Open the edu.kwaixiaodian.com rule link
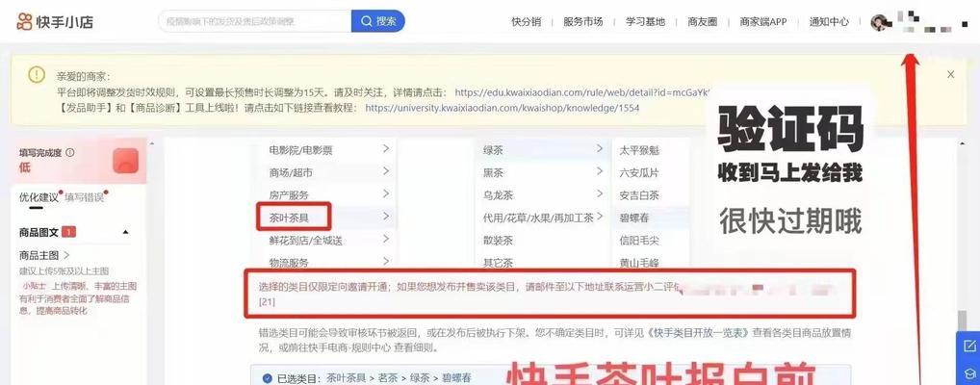This screenshot has width=980, height=385. pyautogui.click(x=582, y=92)
